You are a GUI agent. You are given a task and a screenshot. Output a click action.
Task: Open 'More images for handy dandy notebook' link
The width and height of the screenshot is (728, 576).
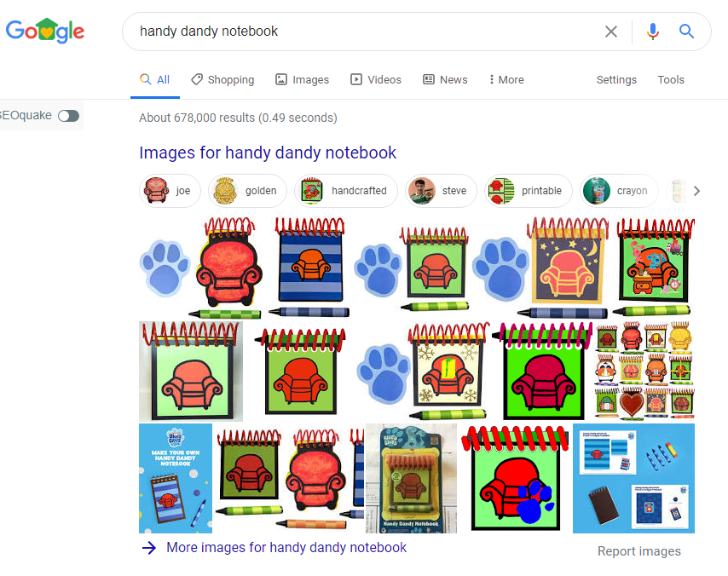[x=286, y=548]
